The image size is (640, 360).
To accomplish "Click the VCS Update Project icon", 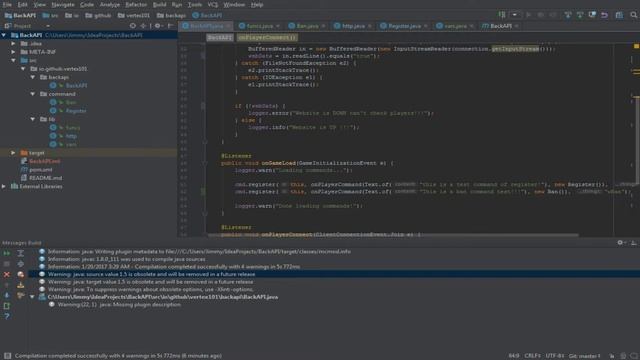I will point(568,15).
